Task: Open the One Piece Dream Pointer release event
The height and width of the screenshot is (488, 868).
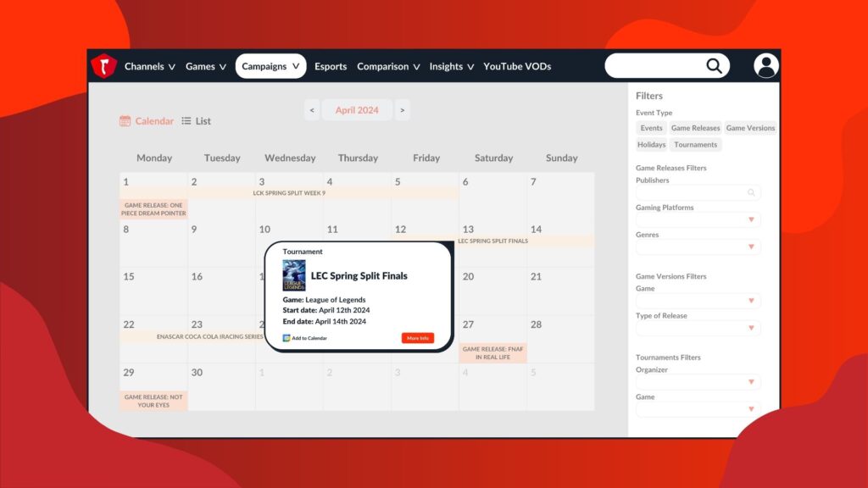Action: click(x=153, y=209)
